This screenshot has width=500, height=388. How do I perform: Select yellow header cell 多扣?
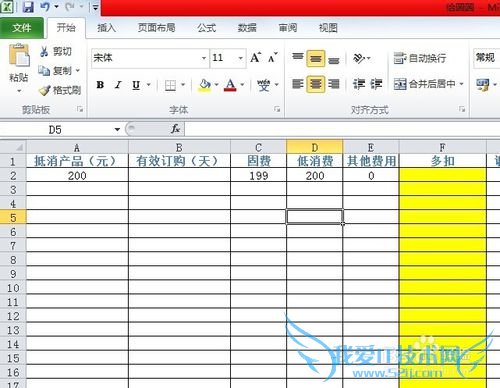(443, 161)
